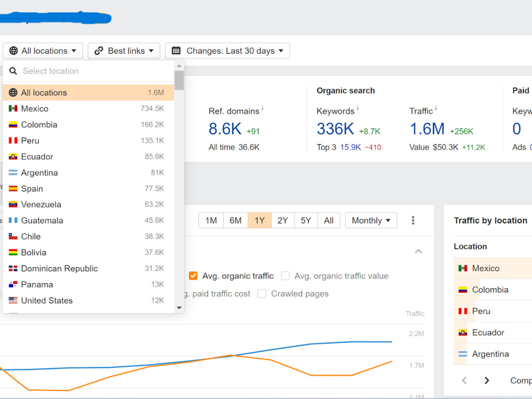Click the Argentina flag icon in dropdown list

coord(13,173)
